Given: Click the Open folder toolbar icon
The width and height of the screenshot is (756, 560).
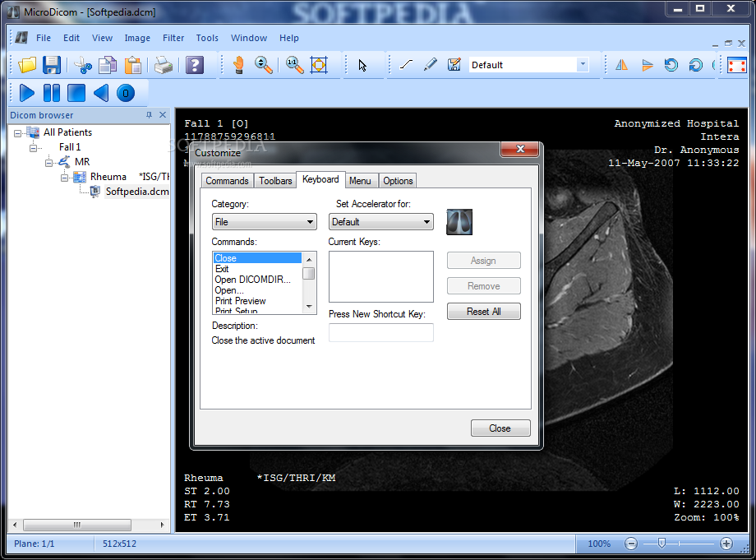Looking at the screenshot, I should (27, 65).
